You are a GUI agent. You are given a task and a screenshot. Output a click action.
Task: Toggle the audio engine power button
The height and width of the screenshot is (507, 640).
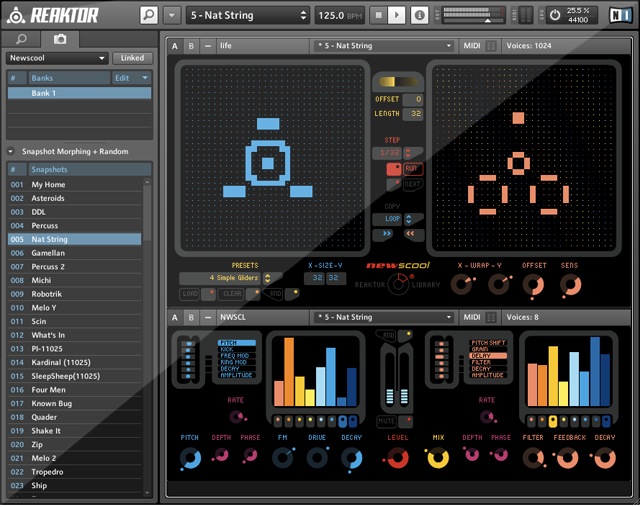tap(555, 16)
